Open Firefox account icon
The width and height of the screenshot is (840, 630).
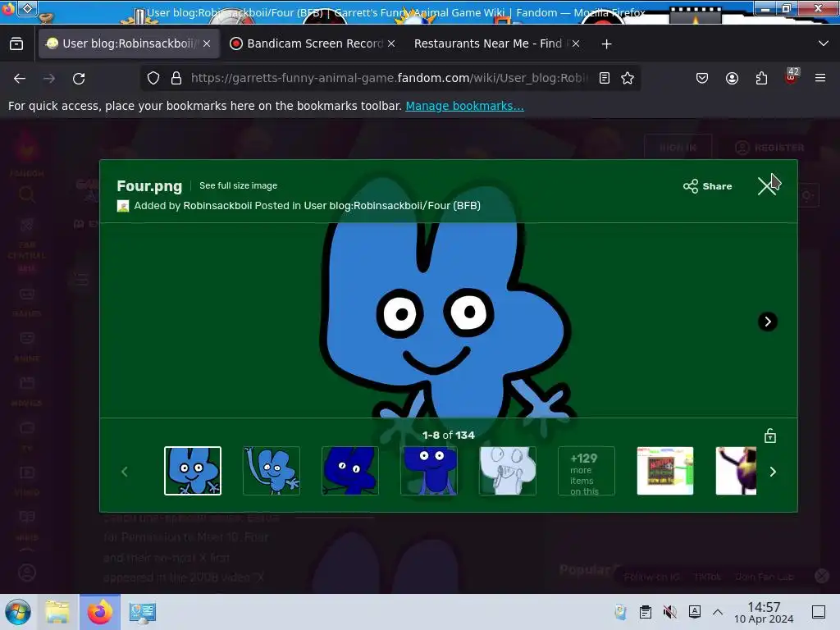pyautogui.click(x=732, y=78)
